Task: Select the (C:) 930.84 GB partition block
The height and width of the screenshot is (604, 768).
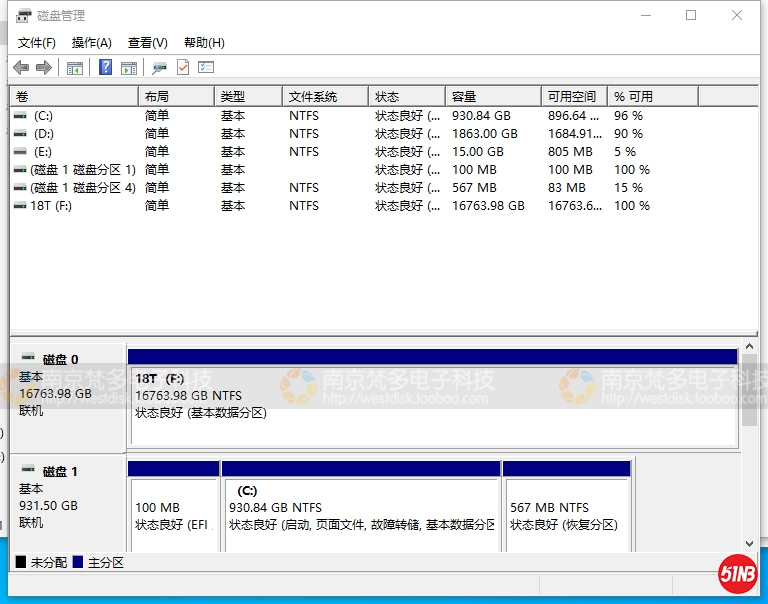Action: click(360, 510)
